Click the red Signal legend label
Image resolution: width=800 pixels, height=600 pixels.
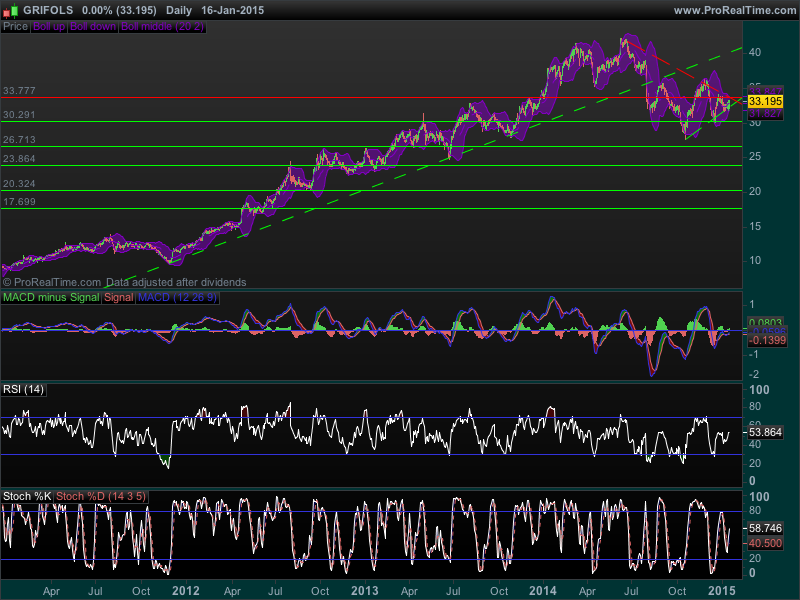click(119, 297)
